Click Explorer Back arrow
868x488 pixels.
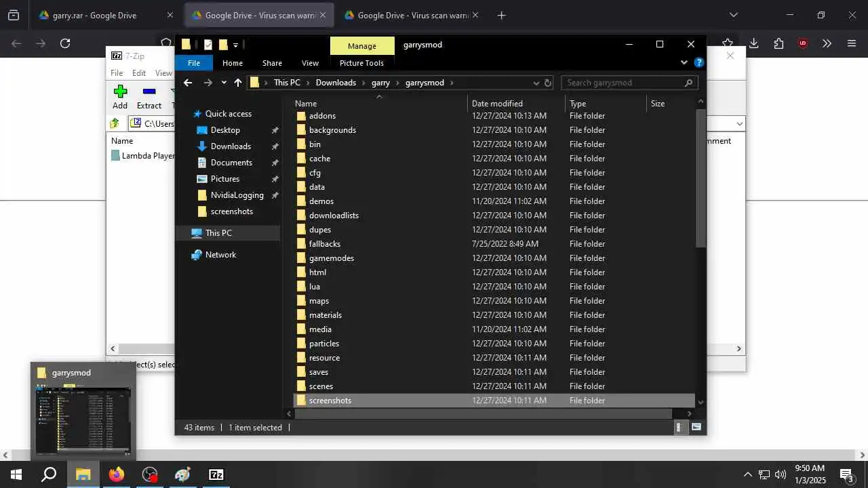tap(188, 83)
